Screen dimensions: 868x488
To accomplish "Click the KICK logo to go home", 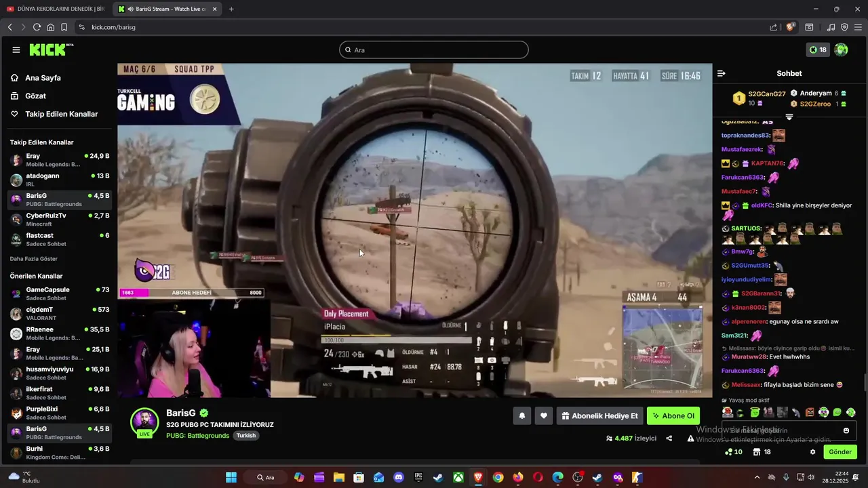I will tap(51, 49).
